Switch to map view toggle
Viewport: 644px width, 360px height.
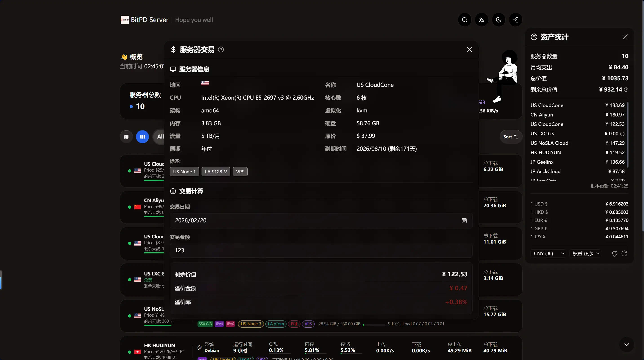pos(126,136)
